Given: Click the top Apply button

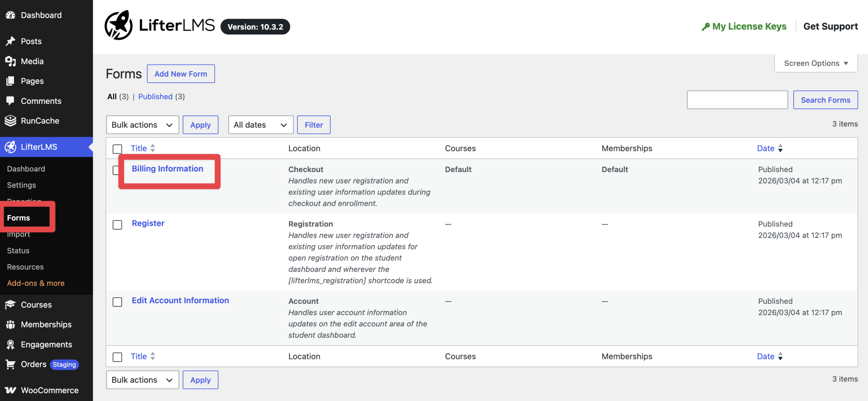Looking at the screenshot, I should point(200,125).
